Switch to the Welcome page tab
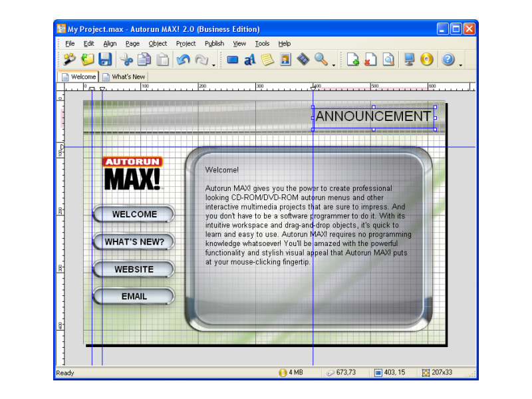 [78, 76]
